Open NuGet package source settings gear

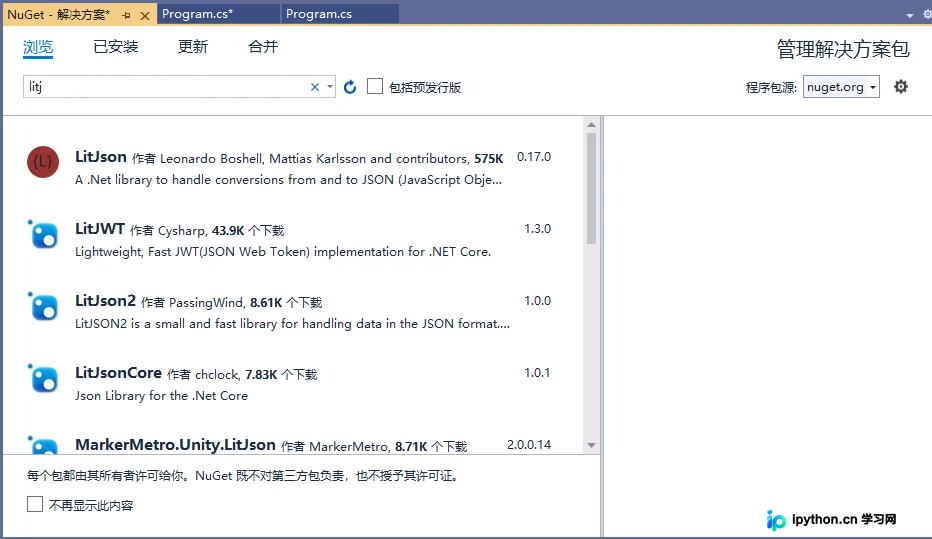pos(901,87)
